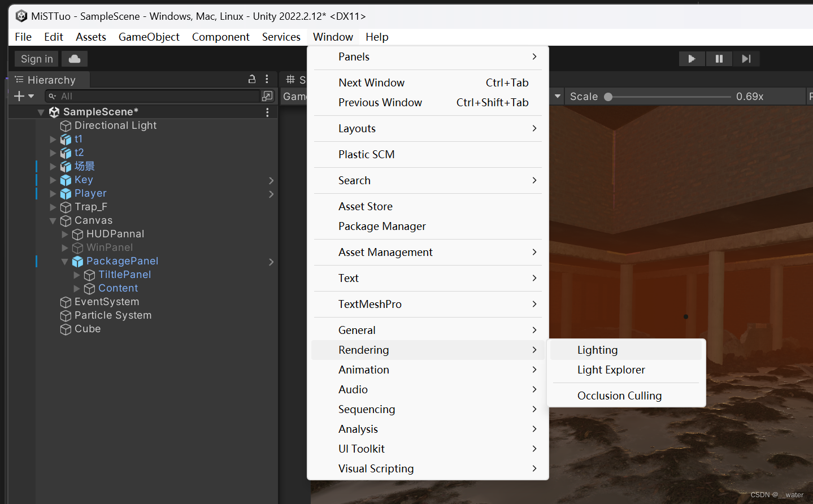The width and height of the screenshot is (813, 504).
Task: Open the cloud services icon button
Action: pyautogui.click(x=75, y=59)
